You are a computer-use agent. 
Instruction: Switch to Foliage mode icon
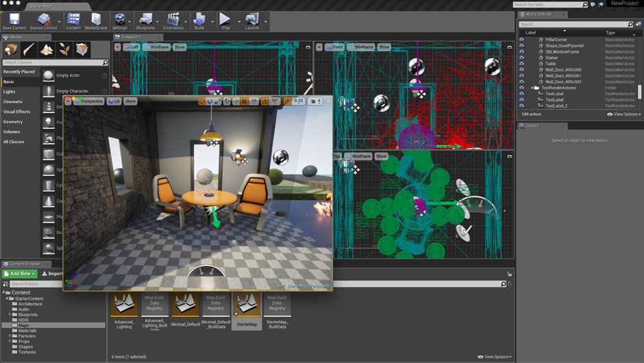coord(64,49)
